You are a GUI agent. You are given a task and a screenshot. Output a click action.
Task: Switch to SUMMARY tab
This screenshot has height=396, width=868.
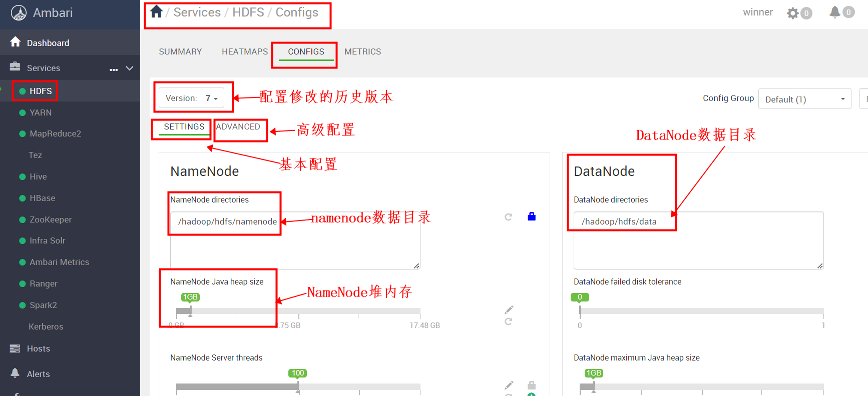point(180,51)
